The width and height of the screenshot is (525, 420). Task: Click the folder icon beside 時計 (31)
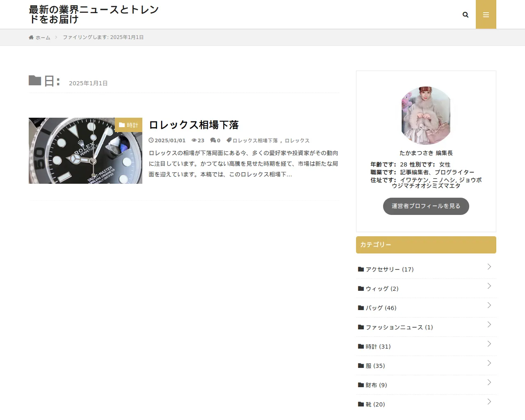pyautogui.click(x=361, y=346)
